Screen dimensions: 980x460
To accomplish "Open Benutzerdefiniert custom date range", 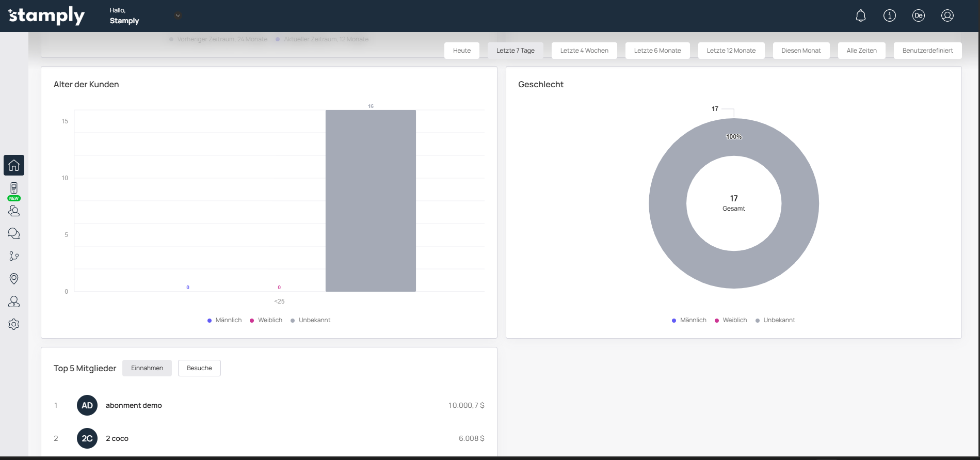I will click(x=927, y=51).
